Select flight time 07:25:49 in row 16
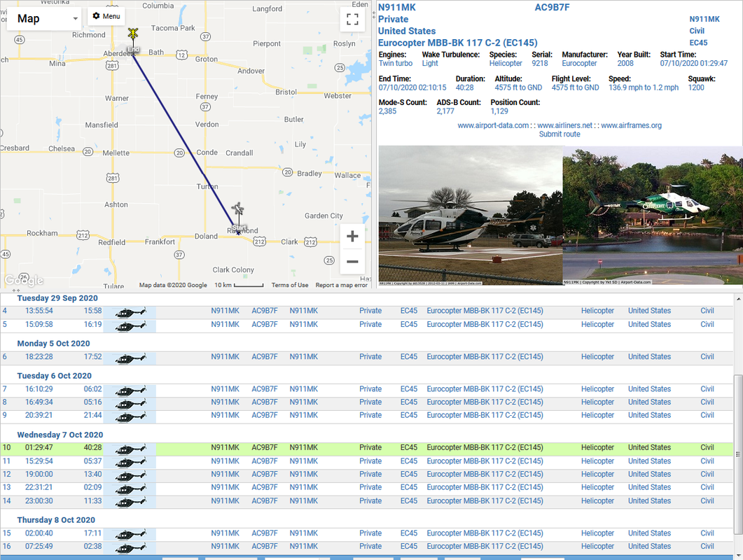 39,546
